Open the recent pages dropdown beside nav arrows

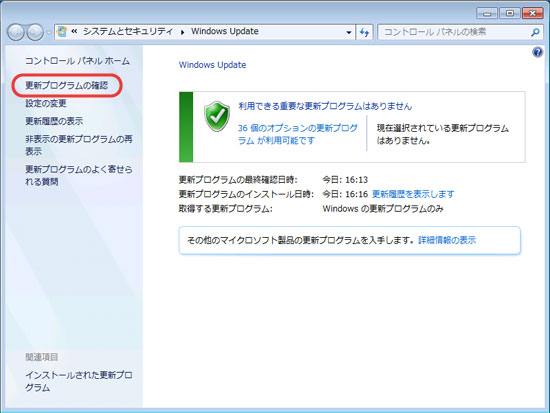pos(49,33)
